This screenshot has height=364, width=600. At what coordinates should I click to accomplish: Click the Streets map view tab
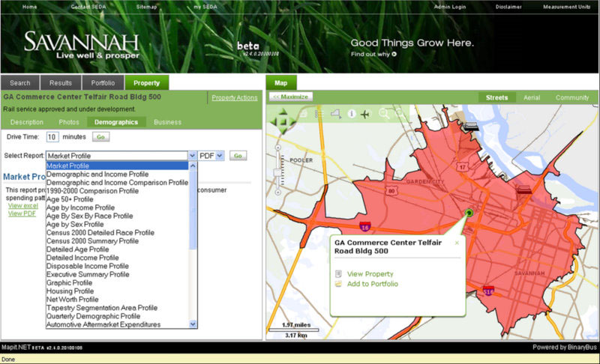point(496,98)
